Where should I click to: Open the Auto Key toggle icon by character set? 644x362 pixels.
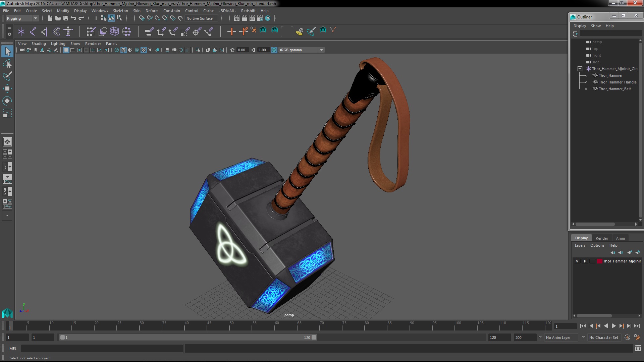pos(627,338)
